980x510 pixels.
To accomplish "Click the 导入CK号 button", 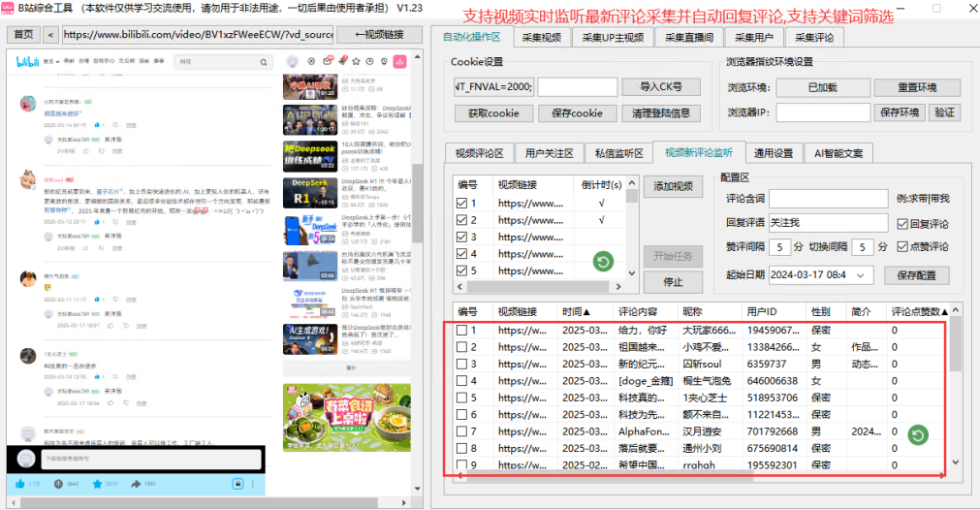I will 661,87.
